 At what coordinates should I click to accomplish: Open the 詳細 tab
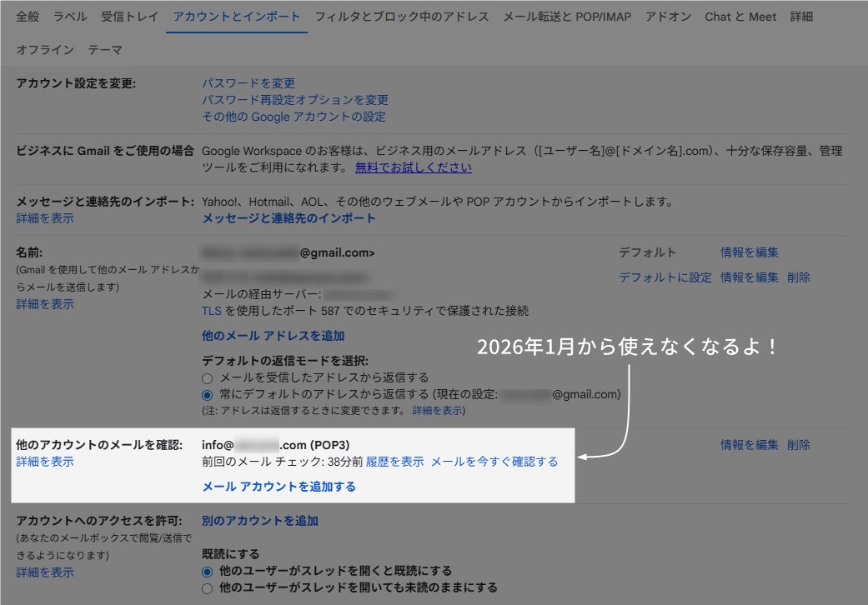[801, 17]
